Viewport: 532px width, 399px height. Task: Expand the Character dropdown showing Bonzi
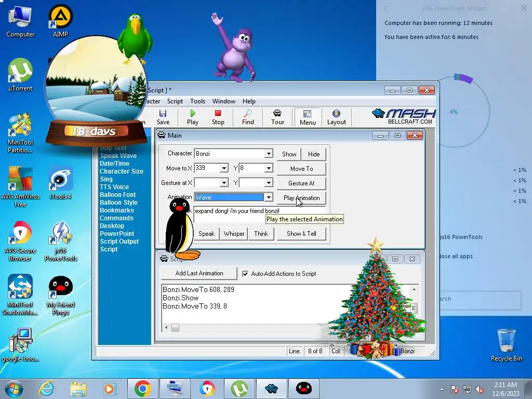click(x=269, y=154)
